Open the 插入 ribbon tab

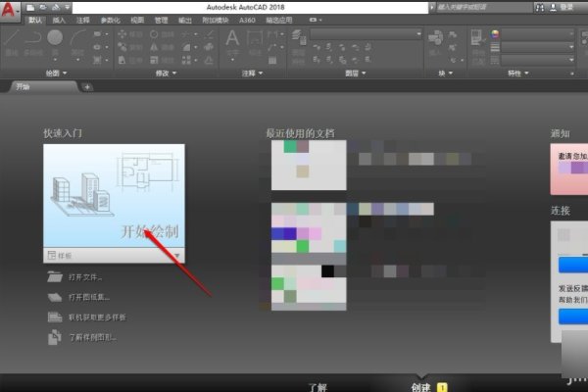pos(60,20)
